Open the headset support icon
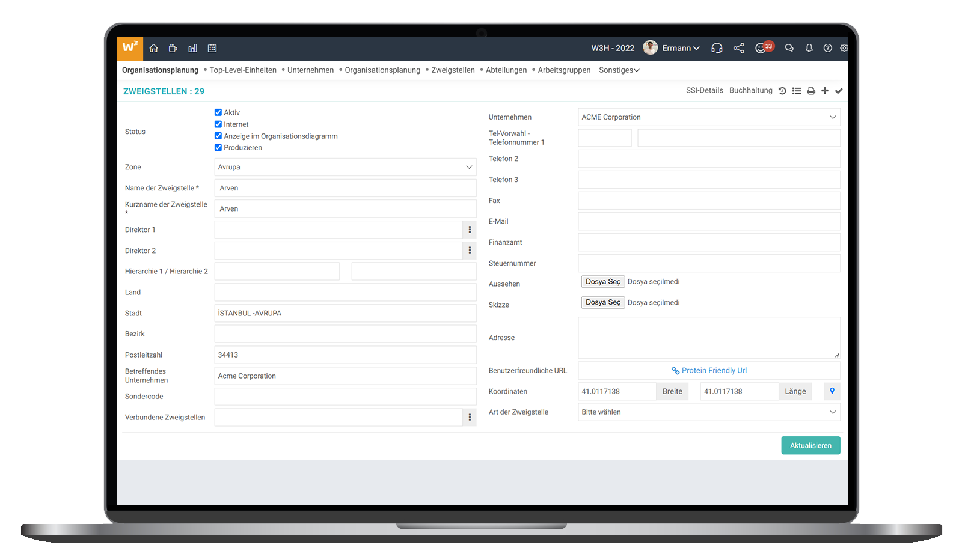Screen dimensions: 959x560 (717, 48)
